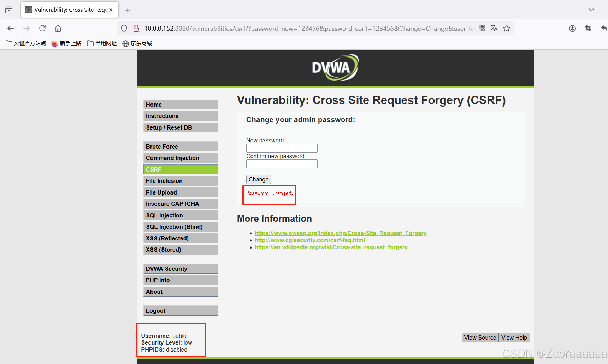Image resolution: width=608 pixels, height=364 pixels.
Task: Open the 京东商城 bookmark
Action: (x=137, y=43)
